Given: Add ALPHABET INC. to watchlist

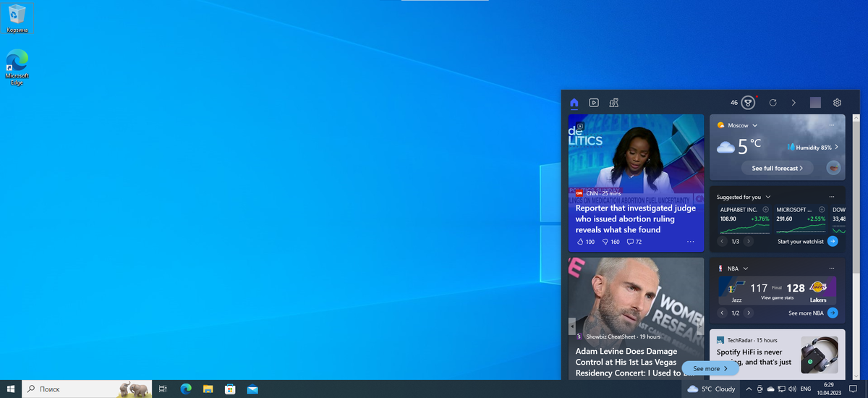Looking at the screenshot, I should 765,209.
